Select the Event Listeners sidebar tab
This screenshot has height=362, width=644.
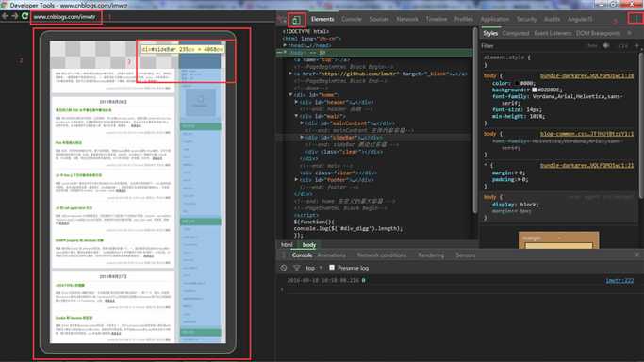[x=553, y=34]
